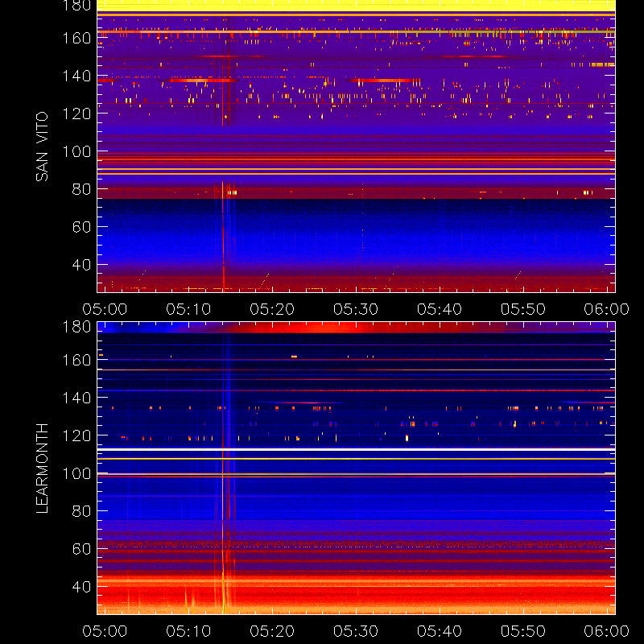Screen dimensions: 644x644
Task: Select the 160 frequency label on San Vito axis
Action: pyautogui.click(x=76, y=38)
